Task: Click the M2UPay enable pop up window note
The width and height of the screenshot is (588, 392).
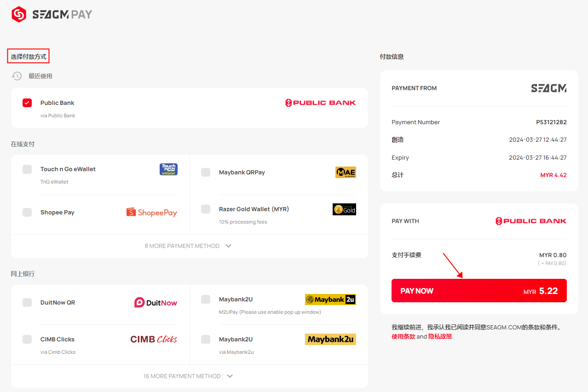Action: (x=270, y=312)
